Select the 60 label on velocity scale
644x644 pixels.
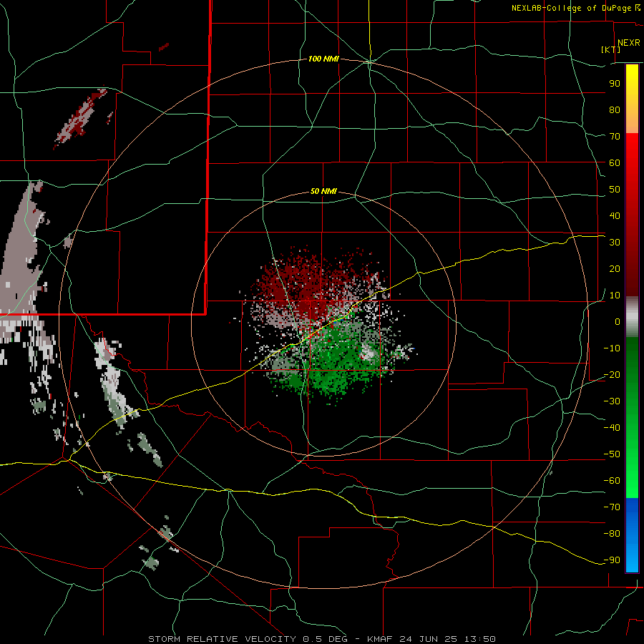click(615, 163)
